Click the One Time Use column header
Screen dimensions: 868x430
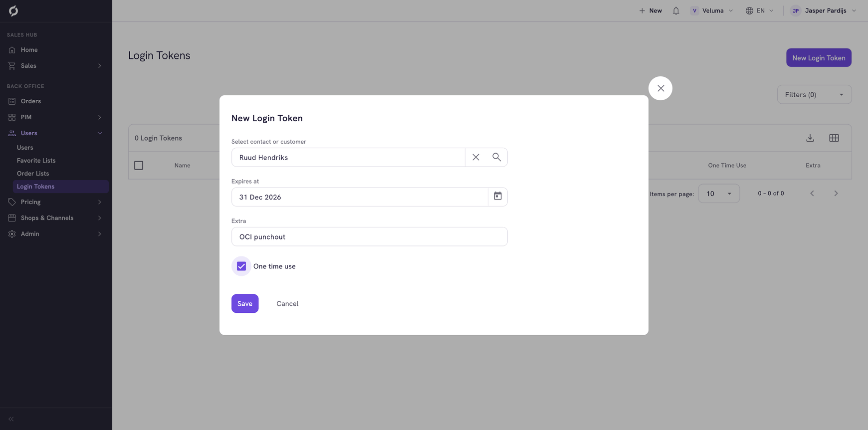click(x=727, y=166)
